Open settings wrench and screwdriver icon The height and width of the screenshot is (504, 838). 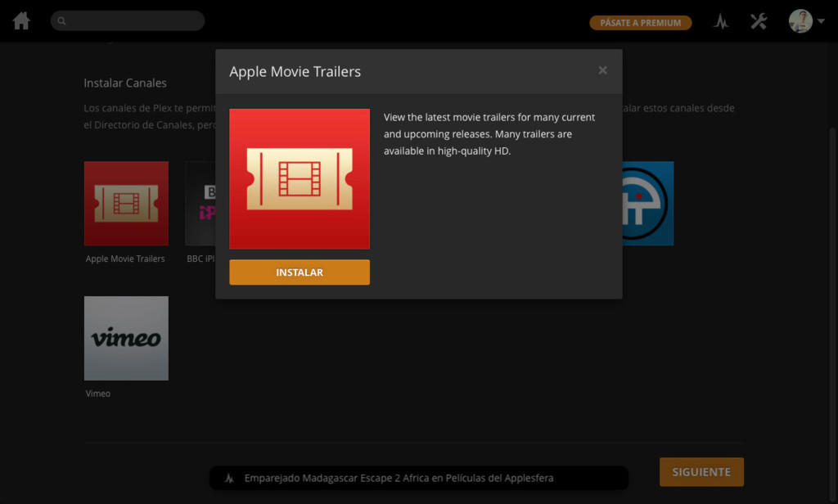click(759, 21)
